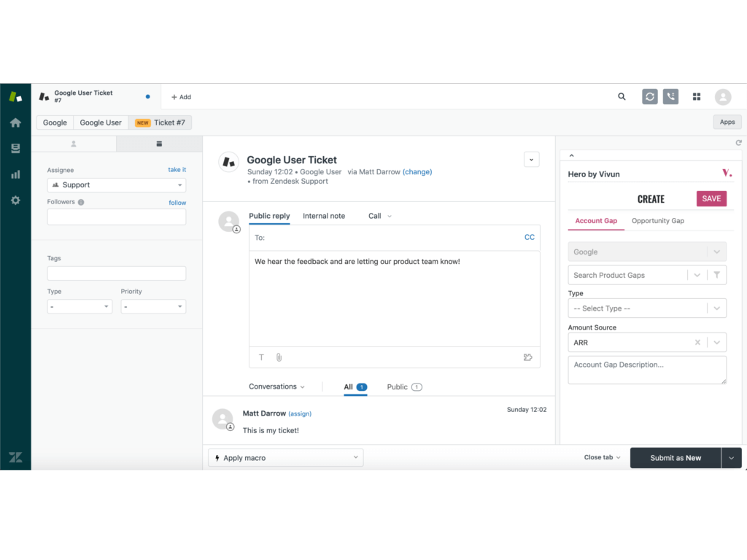Refresh the apps panel
The height and width of the screenshot is (560, 747).
[738, 143]
